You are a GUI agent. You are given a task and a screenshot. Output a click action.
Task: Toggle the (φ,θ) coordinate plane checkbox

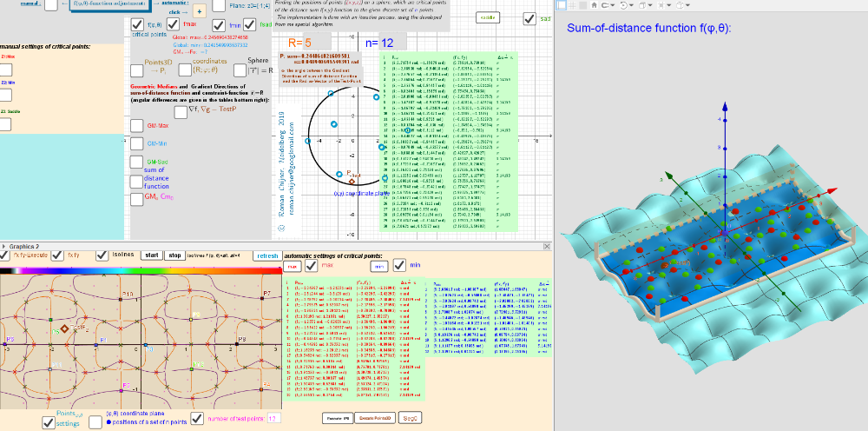click(x=95, y=422)
